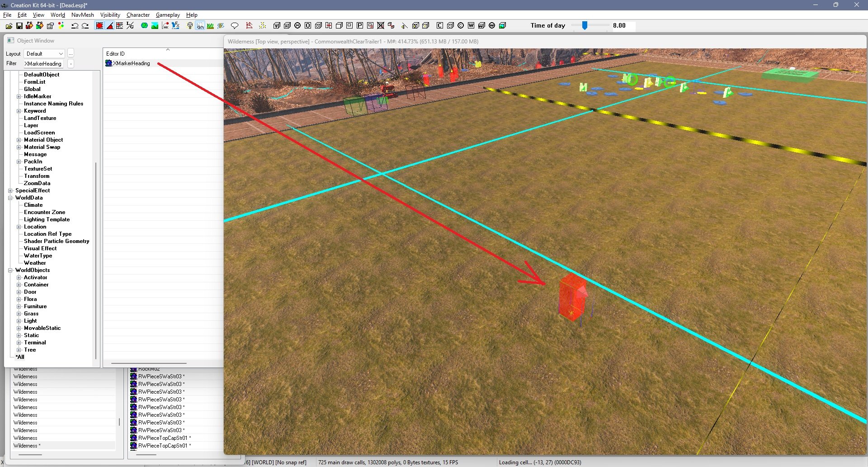Click the boxed W toolbar icon

(x=471, y=26)
